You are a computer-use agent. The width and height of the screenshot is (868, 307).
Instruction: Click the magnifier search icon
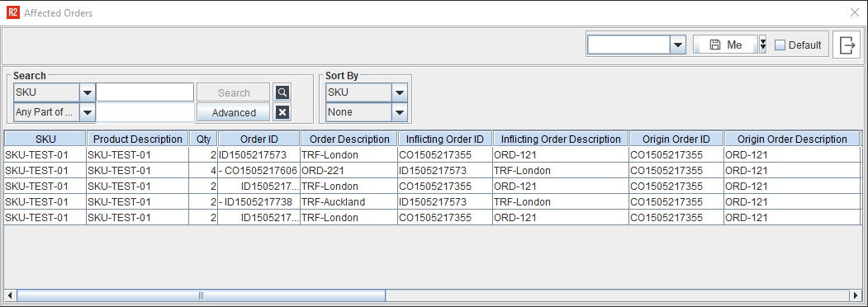point(282,92)
